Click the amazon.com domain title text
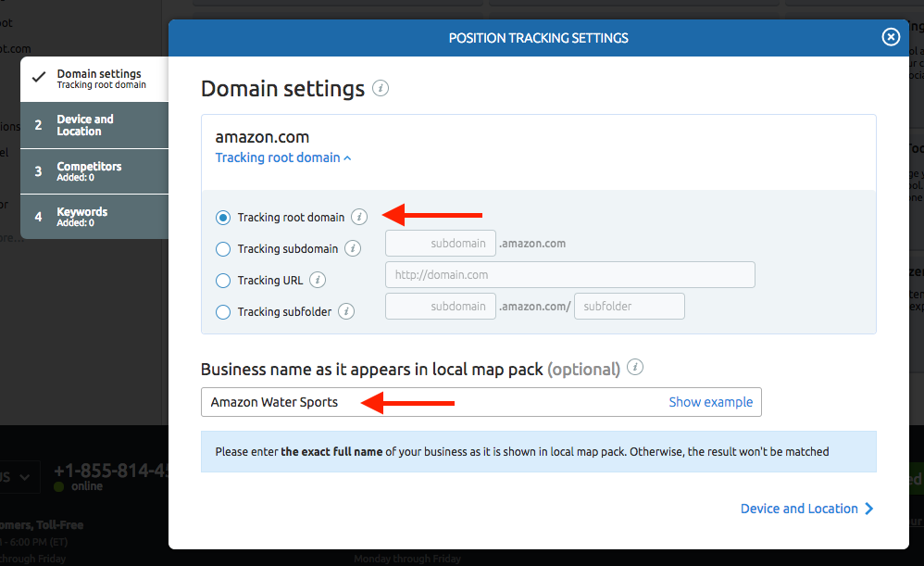This screenshot has height=566, width=924. click(262, 137)
